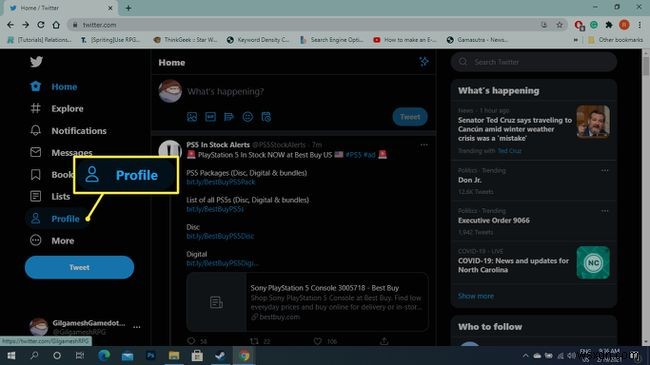Viewport: 650px width, 365px height.
Task: Open Notifications in the sidebar
Action: pos(68,131)
